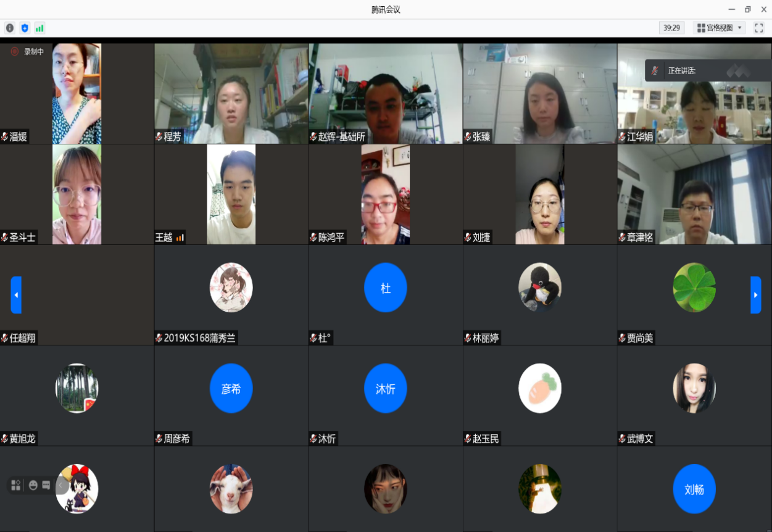This screenshot has height=532, width=772.
Task: Select 赵晖-基础所's video tile
Action: click(386, 93)
